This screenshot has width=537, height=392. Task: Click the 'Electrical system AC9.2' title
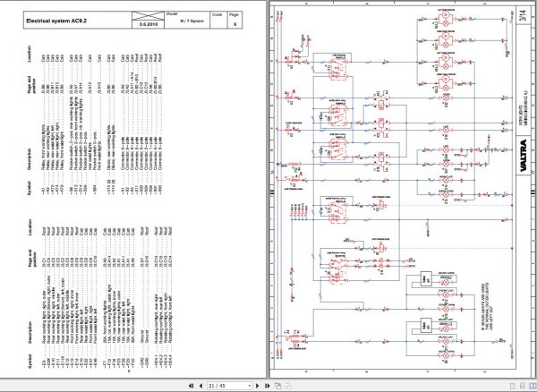pos(56,21)
